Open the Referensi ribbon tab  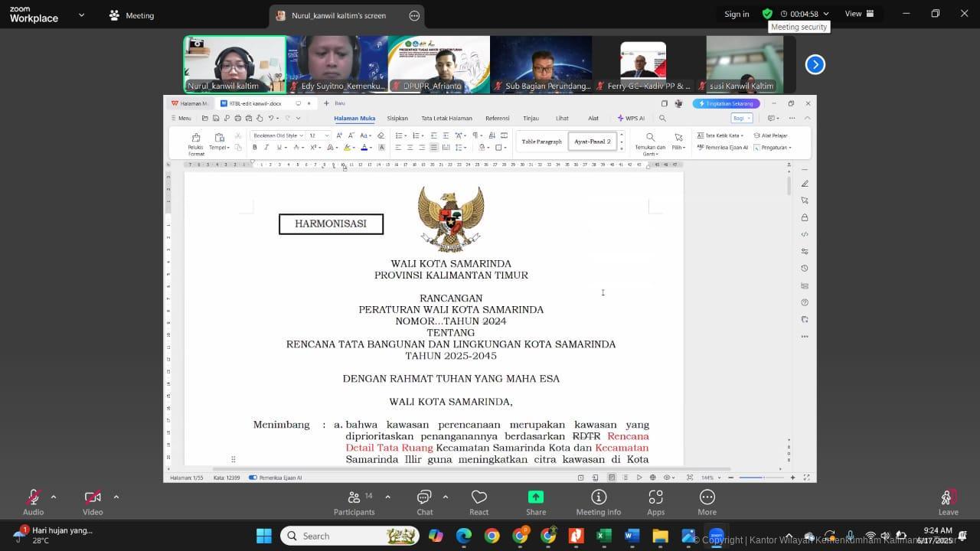tap(497, 119)
